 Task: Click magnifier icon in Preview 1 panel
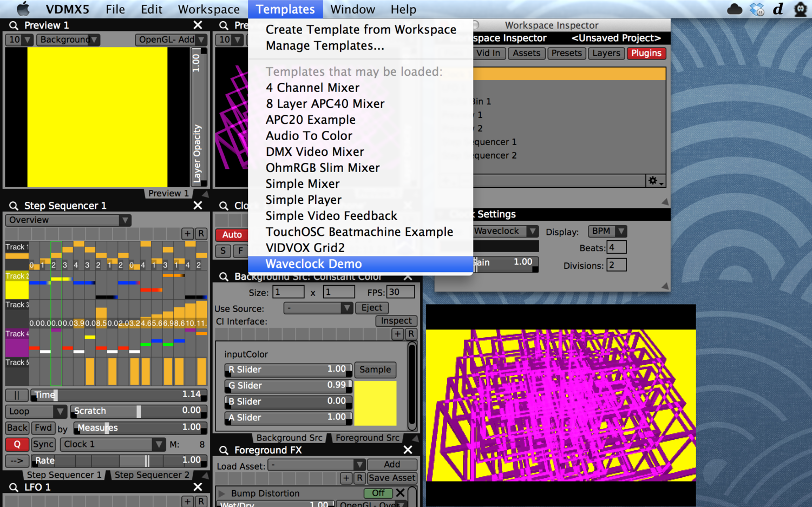point(14,25)
